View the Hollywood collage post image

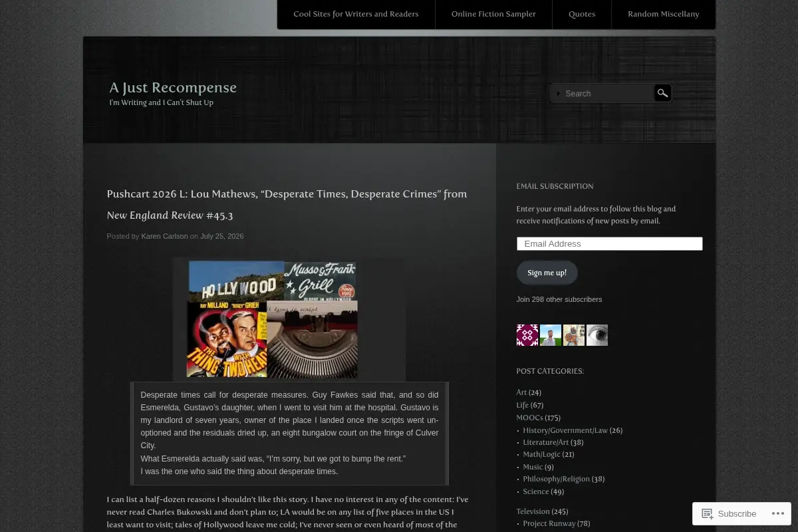coord(273,319)
